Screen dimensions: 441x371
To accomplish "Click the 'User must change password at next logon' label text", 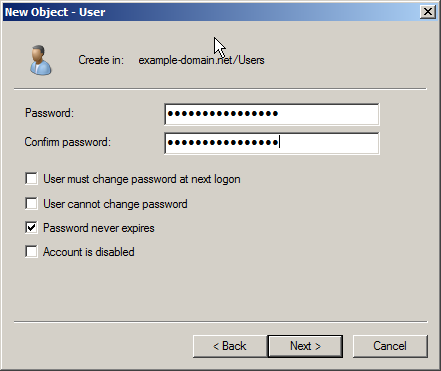I will tap(142, 179).
